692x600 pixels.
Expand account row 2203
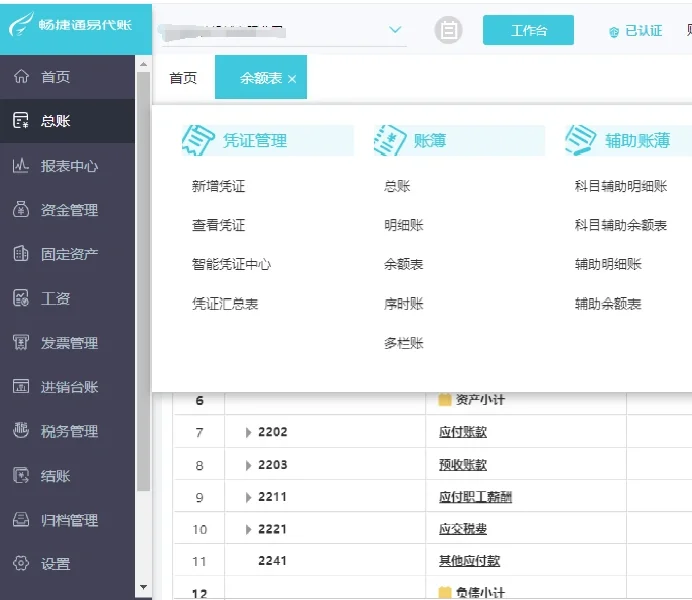point(248,465)
